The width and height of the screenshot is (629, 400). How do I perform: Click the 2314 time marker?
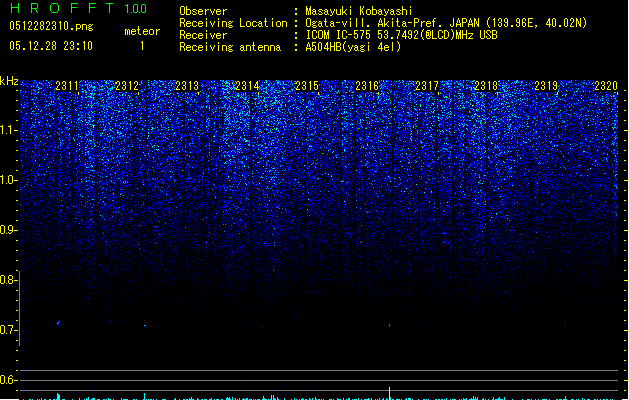pyautogui.click(x=247, y=86)
